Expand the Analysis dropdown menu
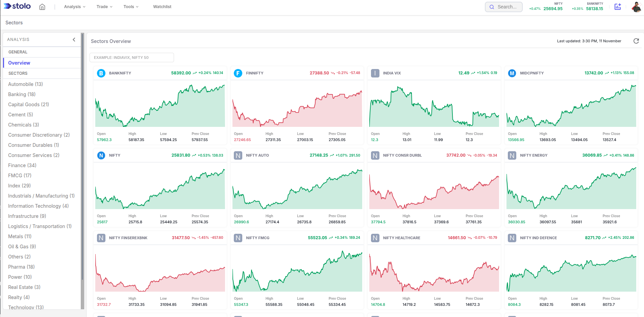The height and width of the screenshot is (317, 644). [75, 7]
